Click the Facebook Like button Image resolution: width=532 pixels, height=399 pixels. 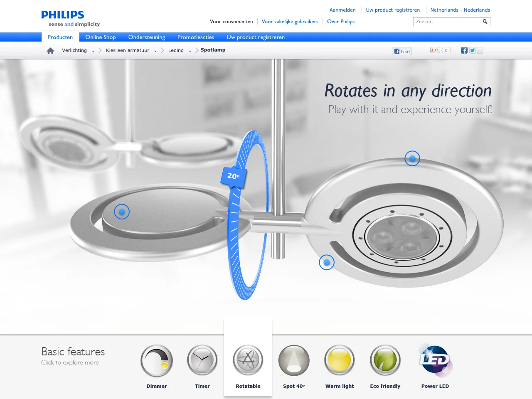click(x=401, y=51)
